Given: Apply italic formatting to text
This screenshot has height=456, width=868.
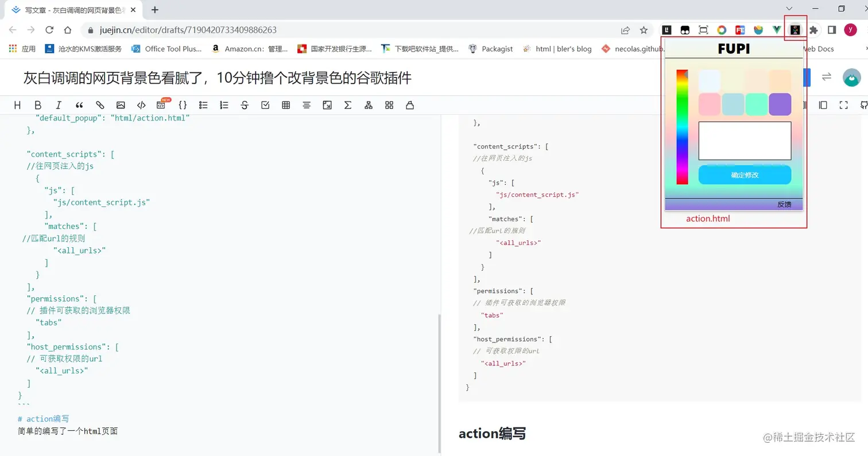Looking at the screenshot, I should tap(58, 105).
